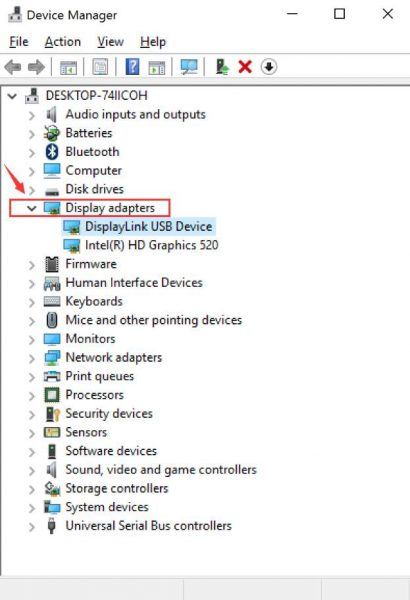Click the Disable device down-arrow icon
The width and height of the screenshot is (410, 600).
coord(269,67)
